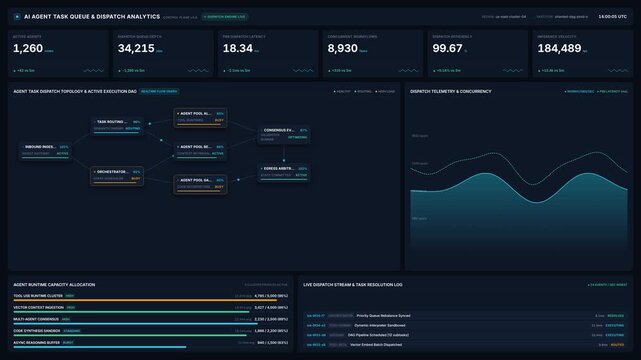Viewport: 641px width, 360px height.
Task: Click the 4,795 / 5,000 capacity value
Action: 271,296
